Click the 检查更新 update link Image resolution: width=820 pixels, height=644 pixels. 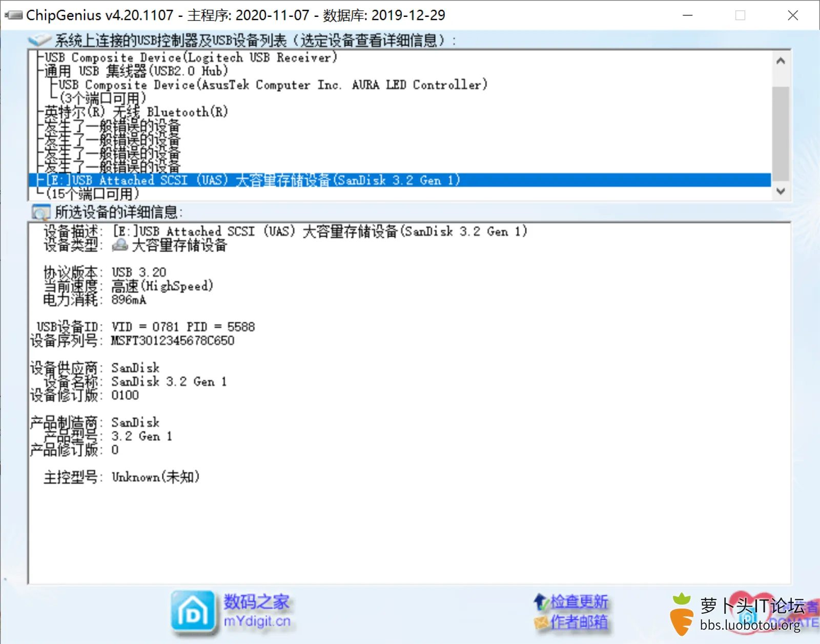[x=579, y=601]
